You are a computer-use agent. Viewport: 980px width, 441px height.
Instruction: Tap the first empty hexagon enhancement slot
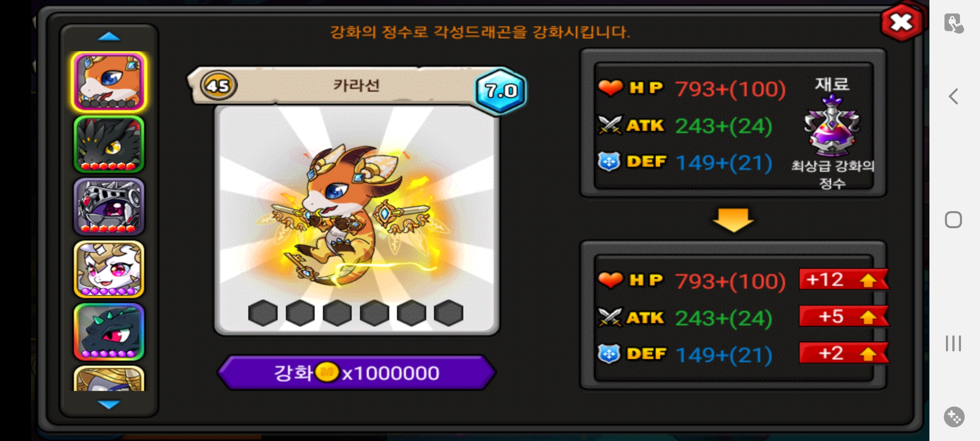[x=263, y=313]
